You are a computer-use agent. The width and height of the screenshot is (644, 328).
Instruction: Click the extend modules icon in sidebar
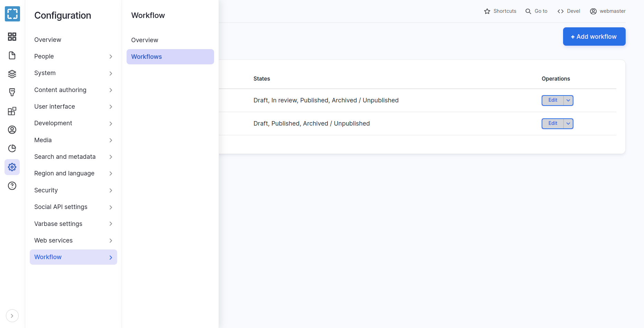coord(12,111)
